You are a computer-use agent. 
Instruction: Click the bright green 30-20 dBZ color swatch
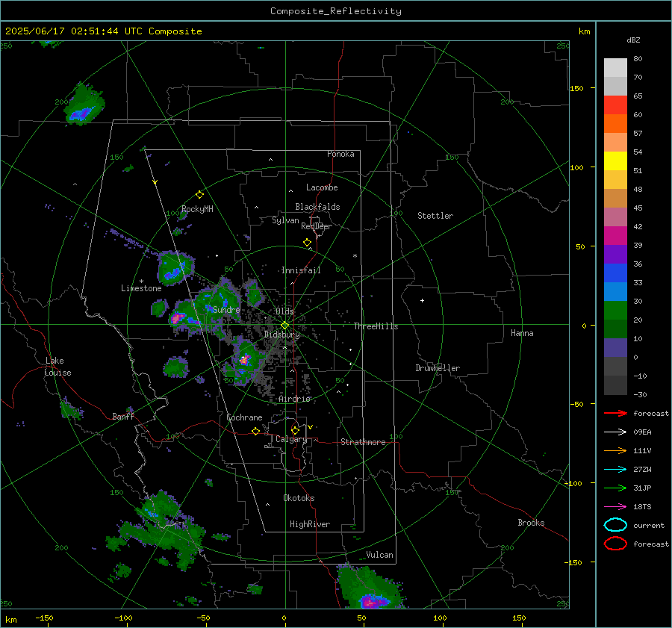615,311
